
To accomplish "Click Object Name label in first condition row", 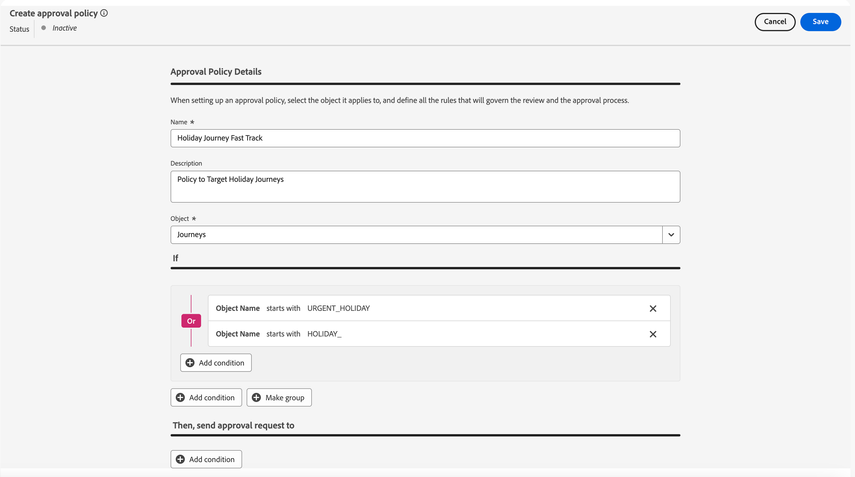I will pos(238,309).
